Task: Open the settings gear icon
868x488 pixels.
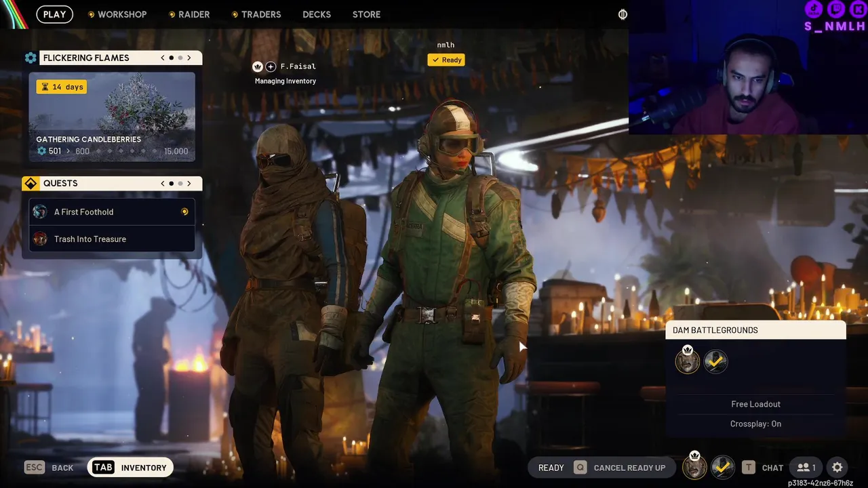Action: [x=837, y=467]
